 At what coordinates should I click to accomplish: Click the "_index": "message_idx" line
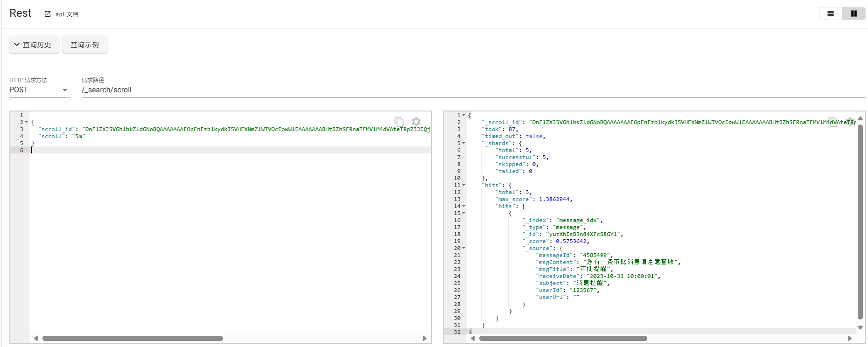coord(562,220)
